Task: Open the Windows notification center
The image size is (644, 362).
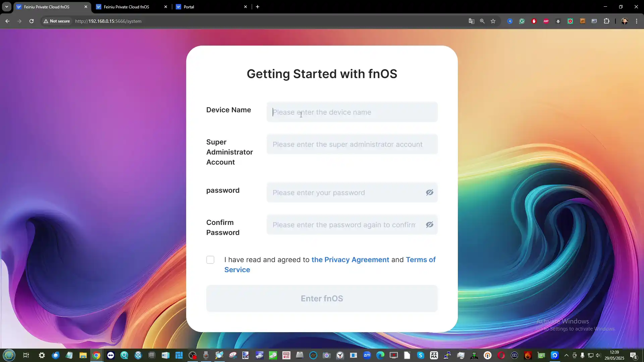Action: [x=633, y=355]
